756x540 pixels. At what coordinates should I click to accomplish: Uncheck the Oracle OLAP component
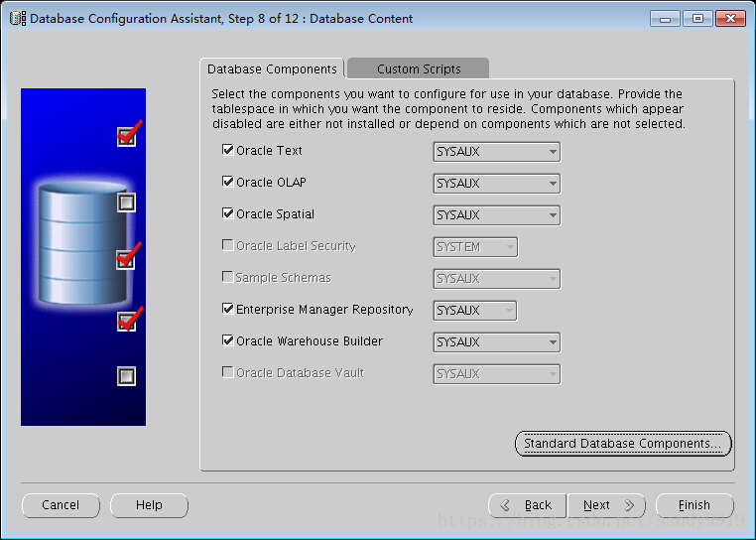[x=227, y=182]
